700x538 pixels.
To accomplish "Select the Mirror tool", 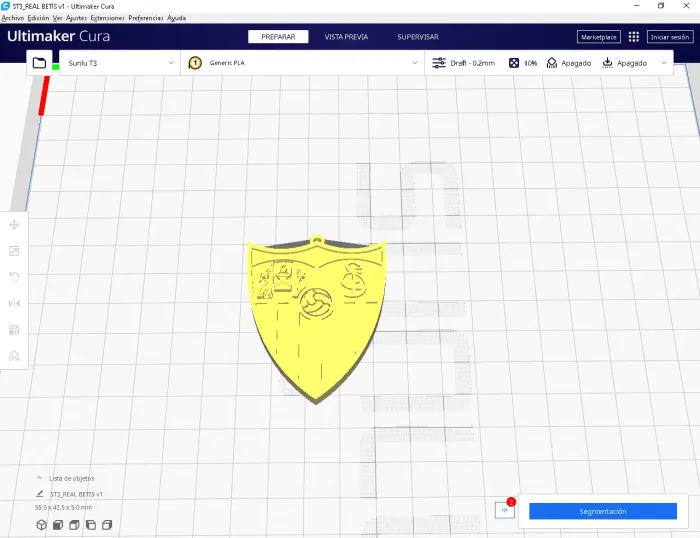I will click(x=14, y=304).
